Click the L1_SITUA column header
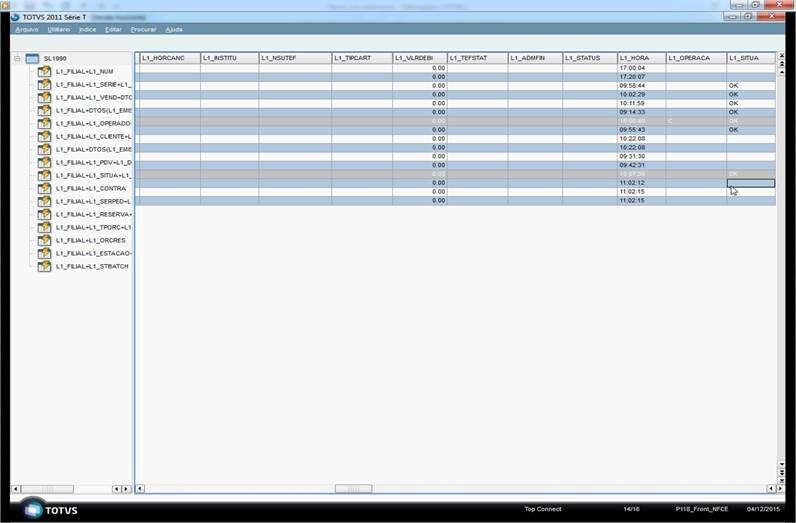 (751, 58)
